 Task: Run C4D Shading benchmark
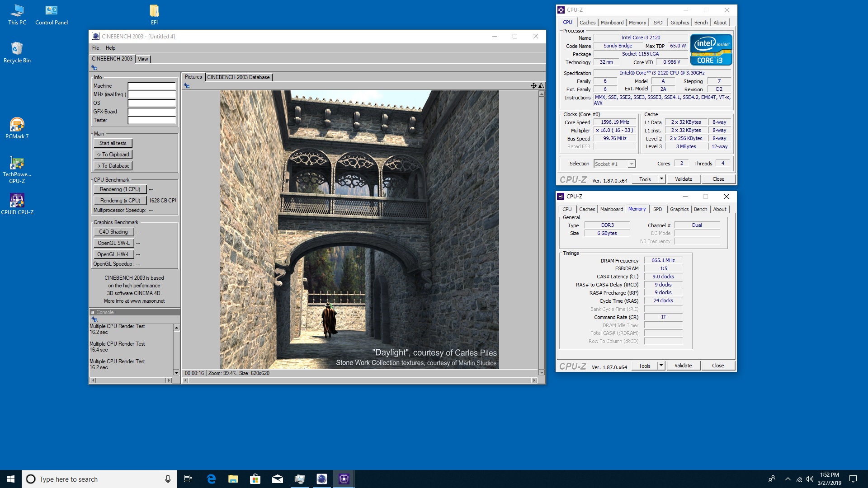(x=113, y=232)
